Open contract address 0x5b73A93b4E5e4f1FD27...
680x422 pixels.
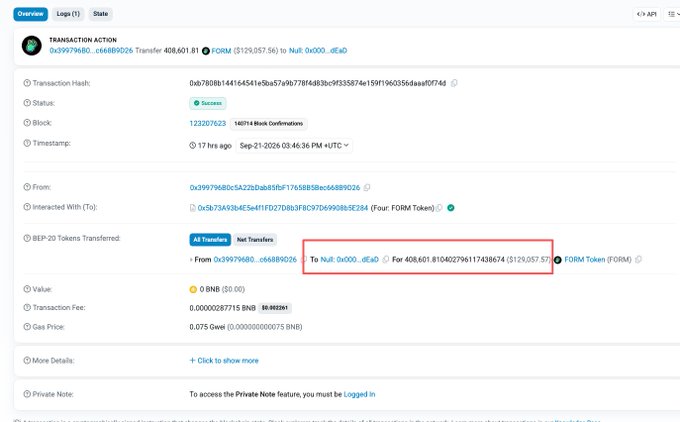[x=283, y=208]
